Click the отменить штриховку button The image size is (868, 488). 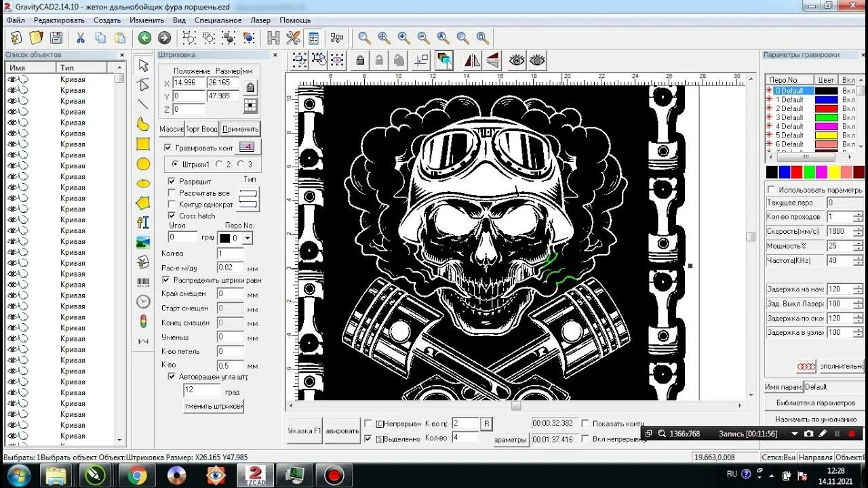(x=213, y=407)
